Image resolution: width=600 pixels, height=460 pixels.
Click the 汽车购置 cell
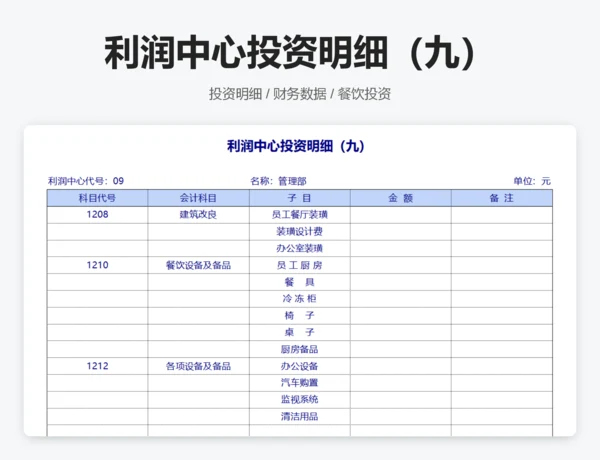pyautogui.click(x=300, y=383)
